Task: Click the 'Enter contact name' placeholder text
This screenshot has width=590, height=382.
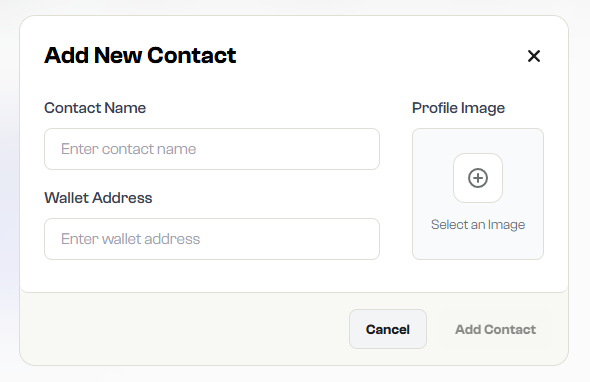Action: pos(129,149)
